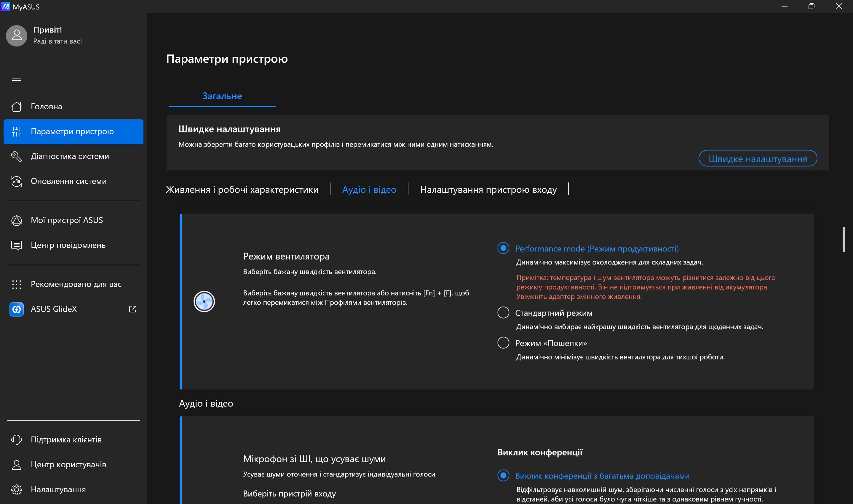Screen dimensions: 853x504
Task: Collapse sidebar with hamburger menu
Action: (x=16, y=81)
